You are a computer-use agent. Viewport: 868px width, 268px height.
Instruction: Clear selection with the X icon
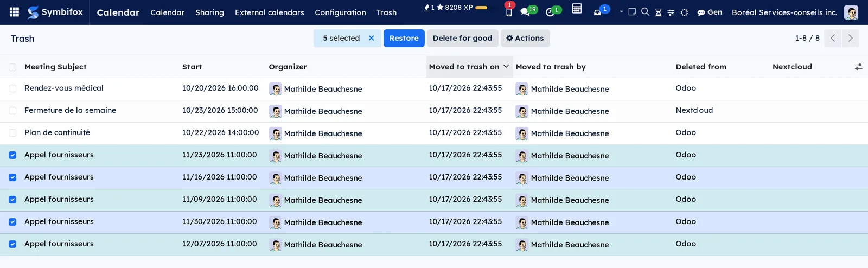372,38
